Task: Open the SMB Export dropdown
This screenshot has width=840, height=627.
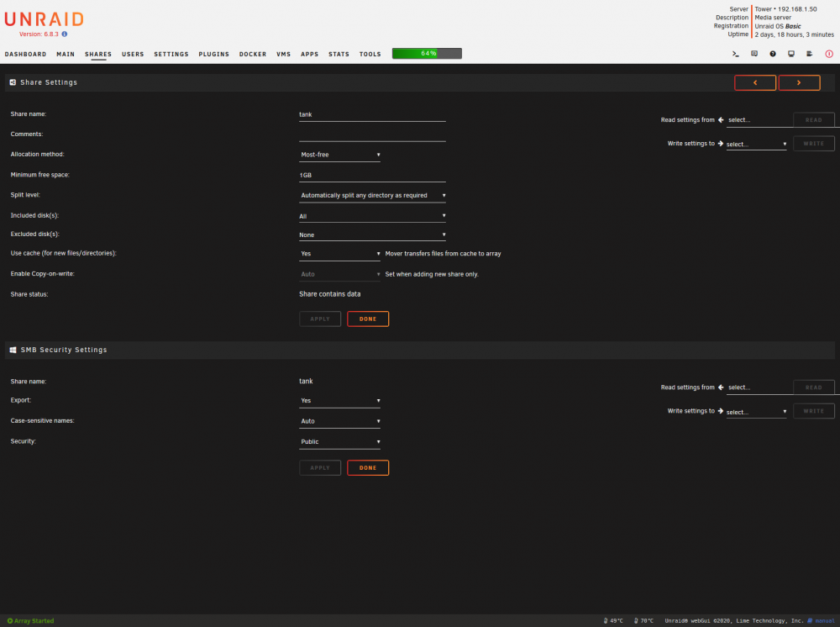Action: click(x=339, y=401)
